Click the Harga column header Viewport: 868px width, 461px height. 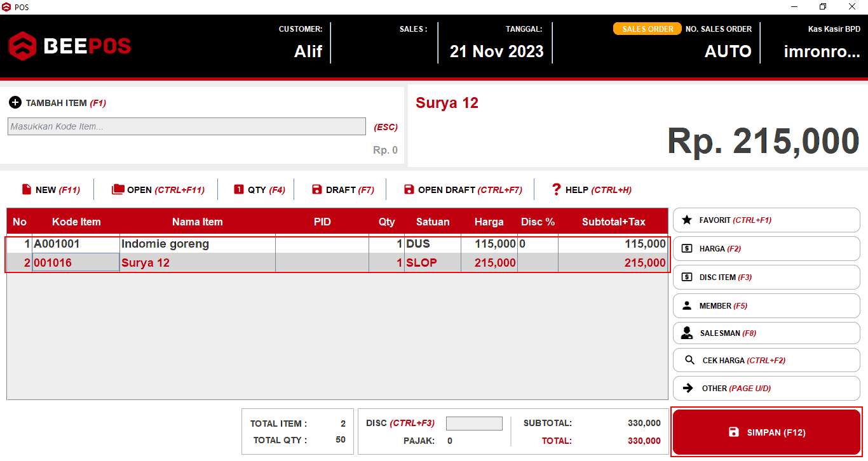[x=489, y=222]
